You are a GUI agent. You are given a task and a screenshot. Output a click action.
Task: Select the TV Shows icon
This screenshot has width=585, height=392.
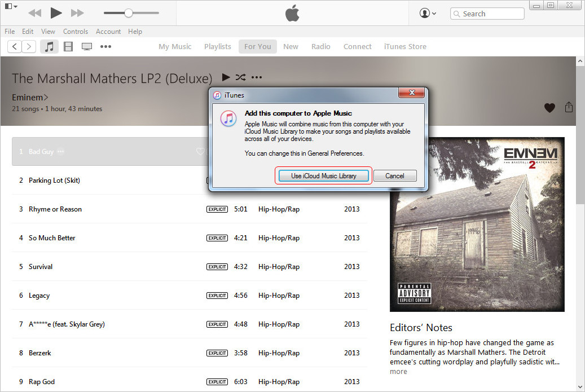click(x=87, y=47)
